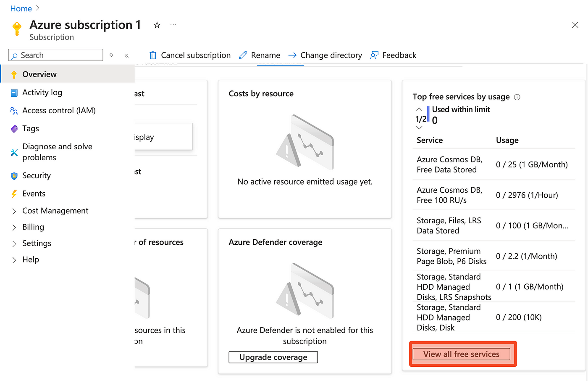Screen dimensions: 588x381
Task: Click the Service column header
Action: 430,140
